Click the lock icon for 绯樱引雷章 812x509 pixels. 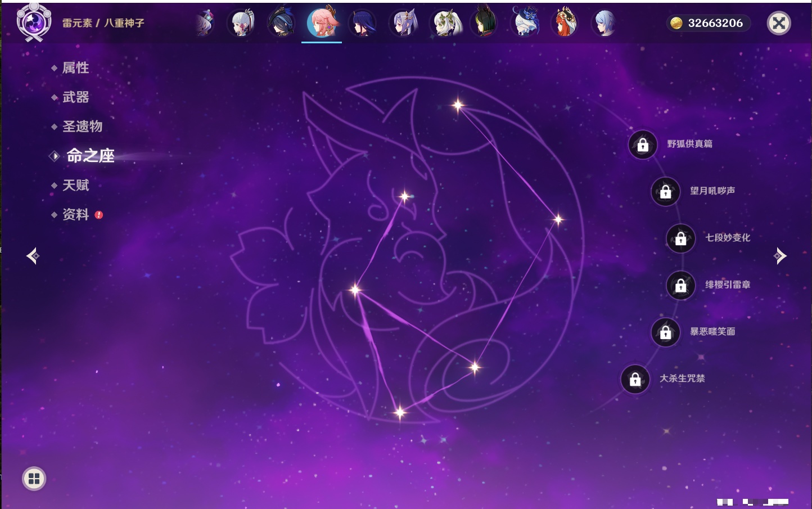(680, 286)
